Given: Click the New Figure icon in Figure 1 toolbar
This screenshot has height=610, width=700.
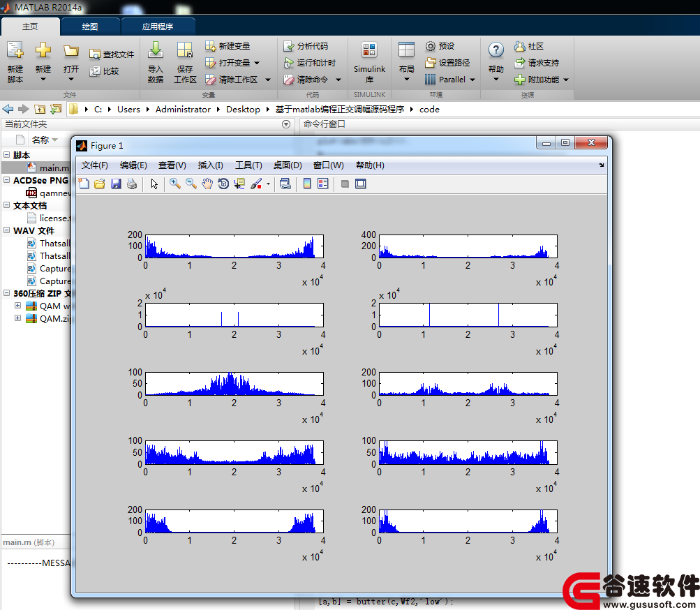Looking at the screenshot, I should click(84, 184).
